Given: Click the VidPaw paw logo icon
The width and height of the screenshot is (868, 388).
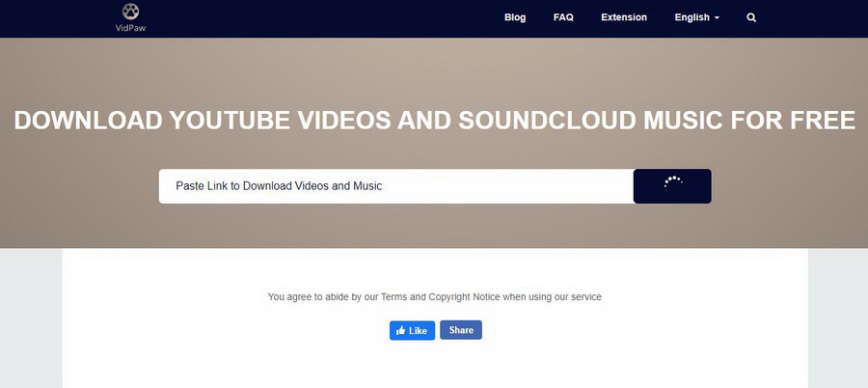Looking at the screenshot, I should 129,11.
